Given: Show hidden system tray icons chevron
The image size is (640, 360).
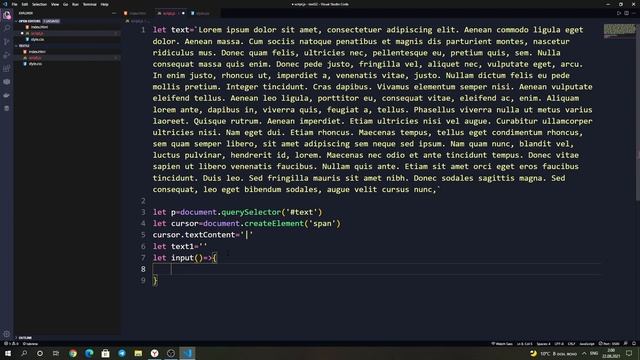Looking at the screenshot, I should click(x=584, y=353).
